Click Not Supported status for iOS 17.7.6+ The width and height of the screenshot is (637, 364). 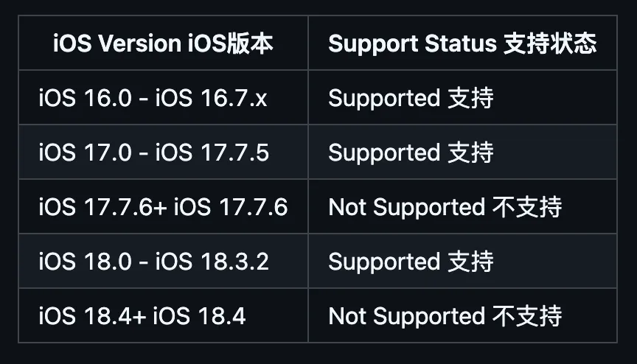click(445, 207)
